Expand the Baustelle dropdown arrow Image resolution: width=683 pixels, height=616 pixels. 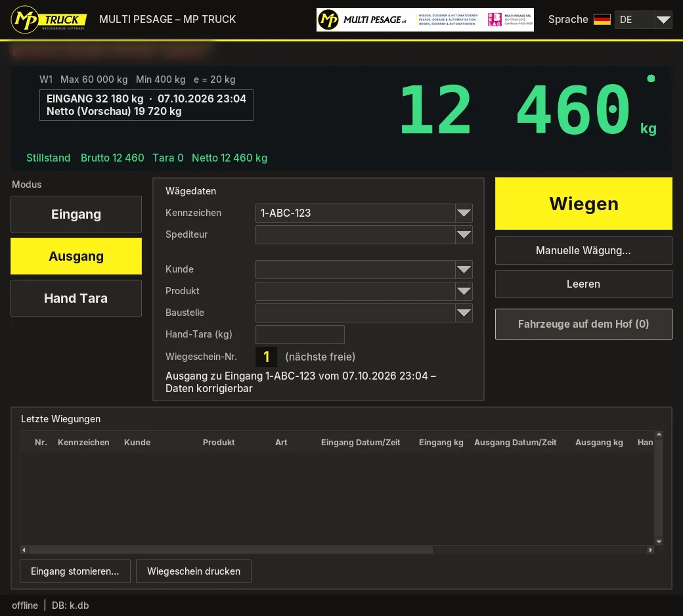[464, 313]
